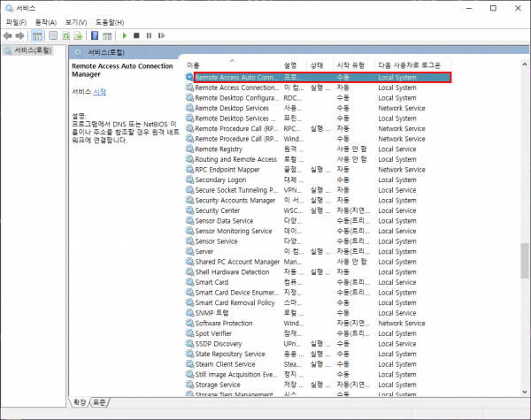This screenshot has height=420, width=531.
Task: Open the 파일(F) menu
Action: tap(17, 21)
